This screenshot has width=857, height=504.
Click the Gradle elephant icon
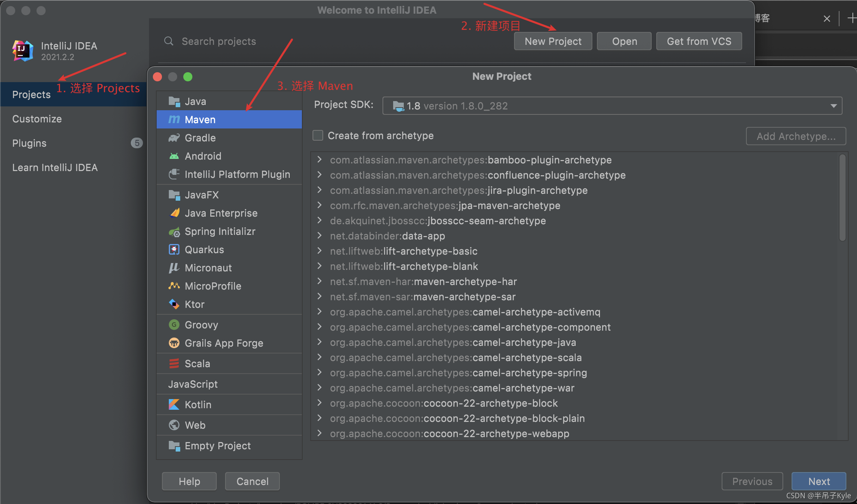174,138
